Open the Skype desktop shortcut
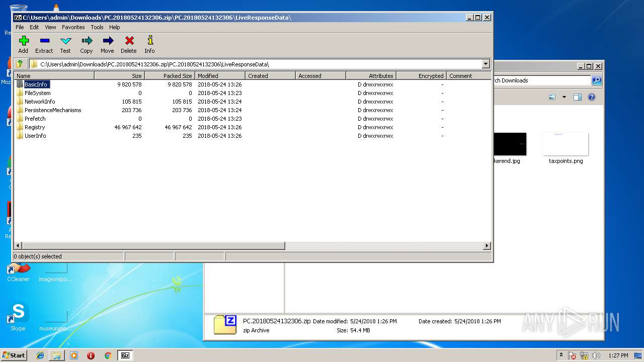Image resolution: width=644 pixels, height=362 pixels. 18,316
